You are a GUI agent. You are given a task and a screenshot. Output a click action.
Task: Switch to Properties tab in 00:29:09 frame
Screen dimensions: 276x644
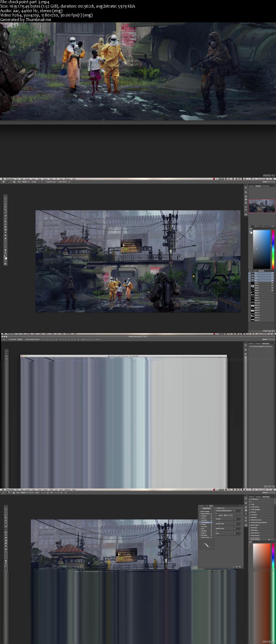pos(202,506)
